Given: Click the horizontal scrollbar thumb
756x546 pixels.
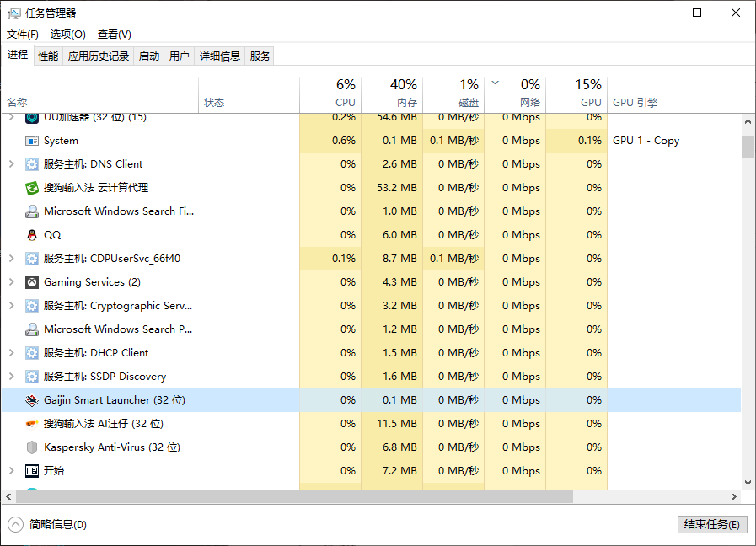Looking at the screenshot, I should [295, 496].
